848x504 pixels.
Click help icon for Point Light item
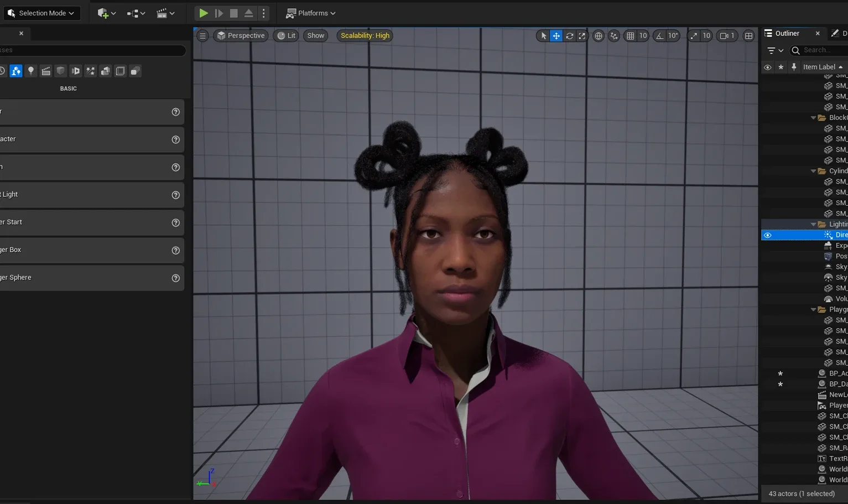(x=176, y=195)
